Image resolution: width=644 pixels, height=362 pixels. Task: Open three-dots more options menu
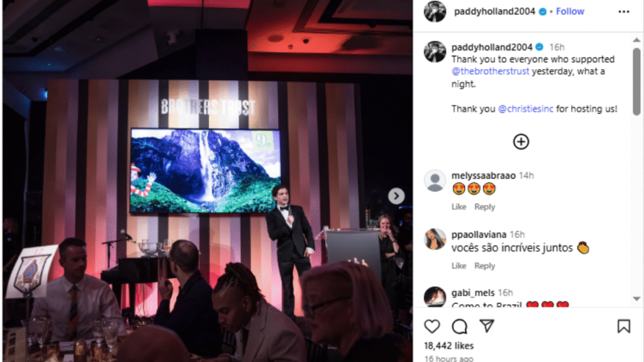623,11
